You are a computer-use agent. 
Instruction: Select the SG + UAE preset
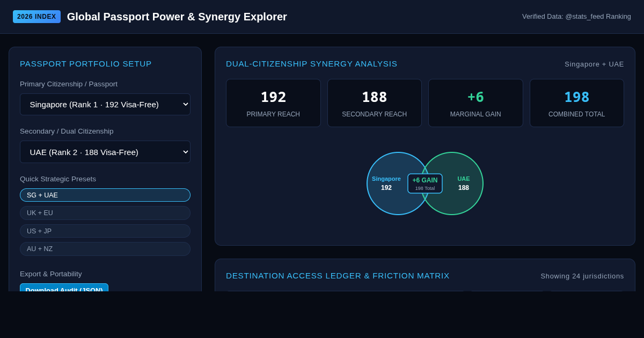(105, 195)
